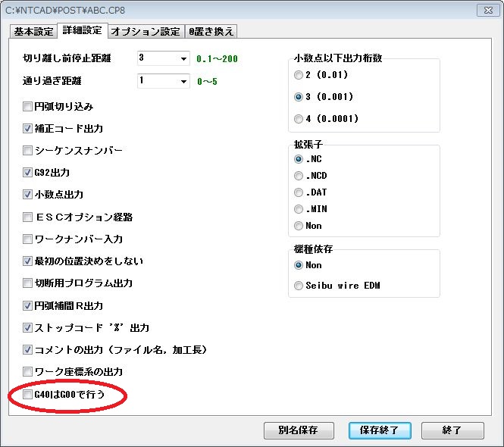
Task: Uncheck 円弧補間R出力
Action: coord(27,305)
